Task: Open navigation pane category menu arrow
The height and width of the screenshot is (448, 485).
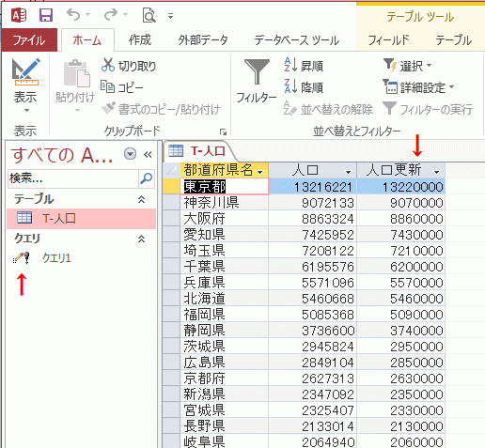Action: [x=130, y=154]
